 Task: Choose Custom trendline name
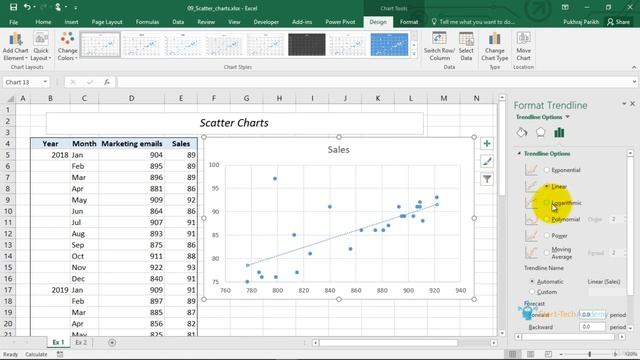532,291
